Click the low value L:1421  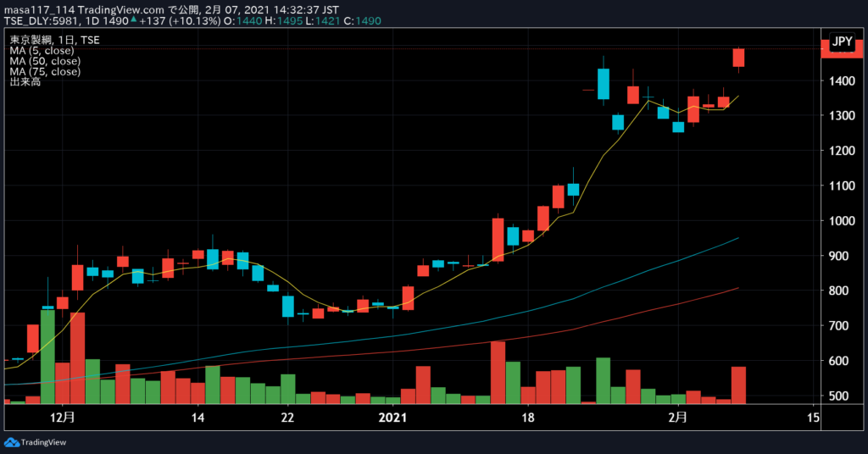click(323, 21)
